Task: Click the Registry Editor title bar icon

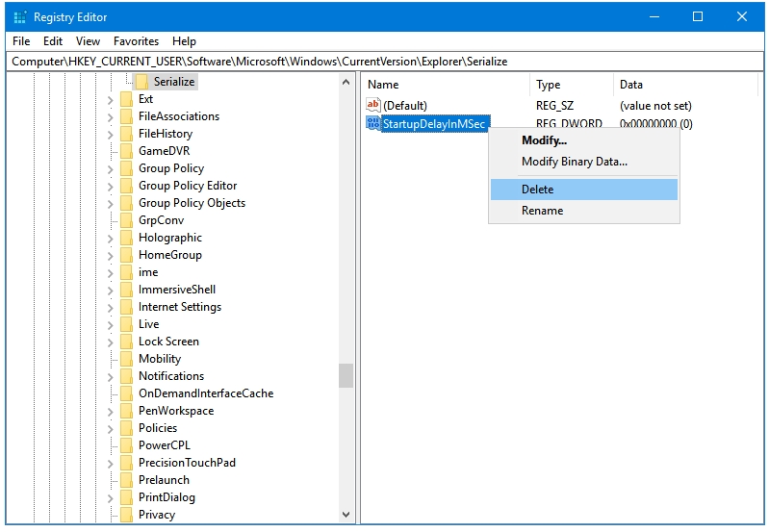Action: point(19,17)
